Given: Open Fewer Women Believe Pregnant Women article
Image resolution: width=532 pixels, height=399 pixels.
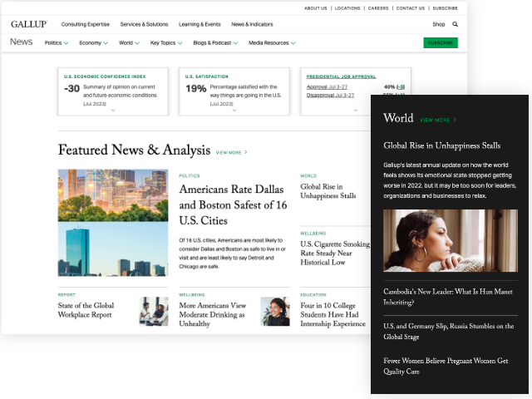Looking at the screenshot, I should coord(446,366).
